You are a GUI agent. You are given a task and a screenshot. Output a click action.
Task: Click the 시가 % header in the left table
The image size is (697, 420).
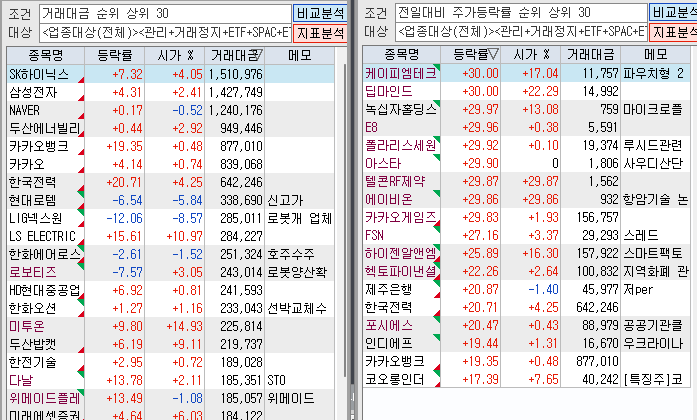(x=175, y=56)
